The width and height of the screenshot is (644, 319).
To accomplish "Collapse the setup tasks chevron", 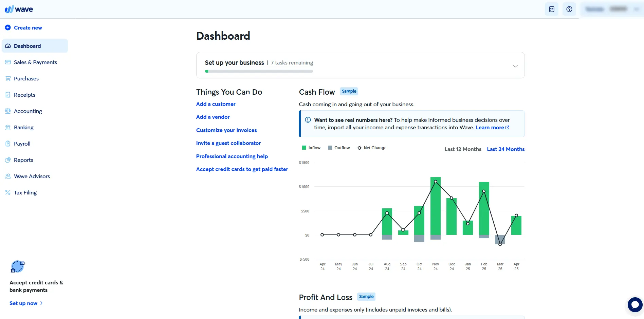I will [515, 66].
